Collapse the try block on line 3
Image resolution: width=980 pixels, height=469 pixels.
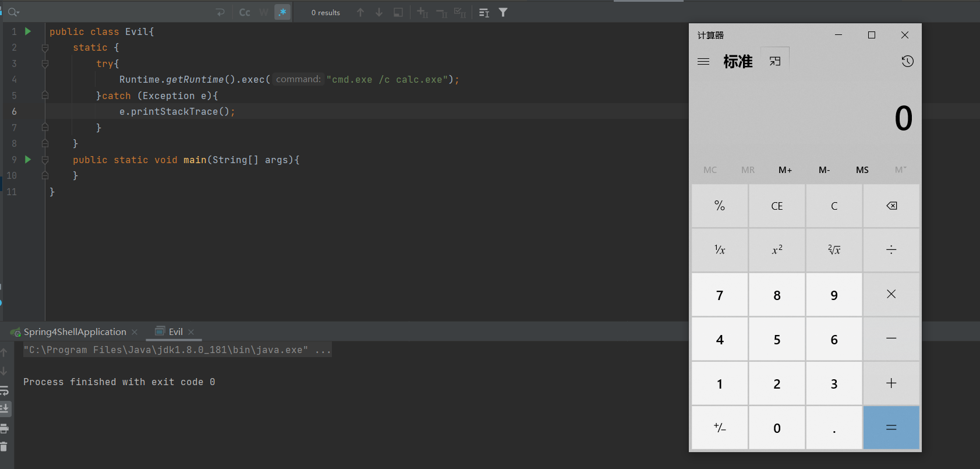pos(45,64)
